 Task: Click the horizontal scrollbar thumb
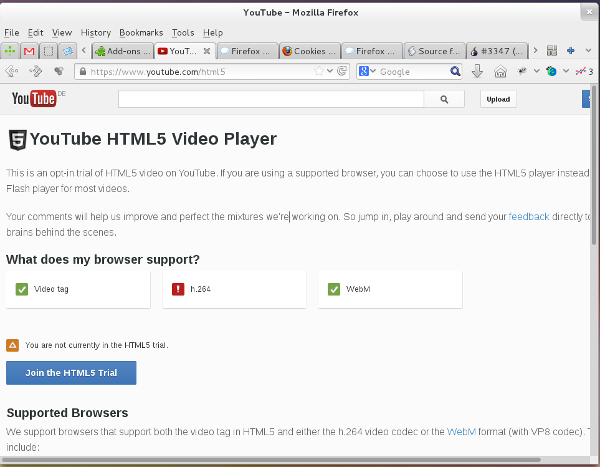click(271, 460)
